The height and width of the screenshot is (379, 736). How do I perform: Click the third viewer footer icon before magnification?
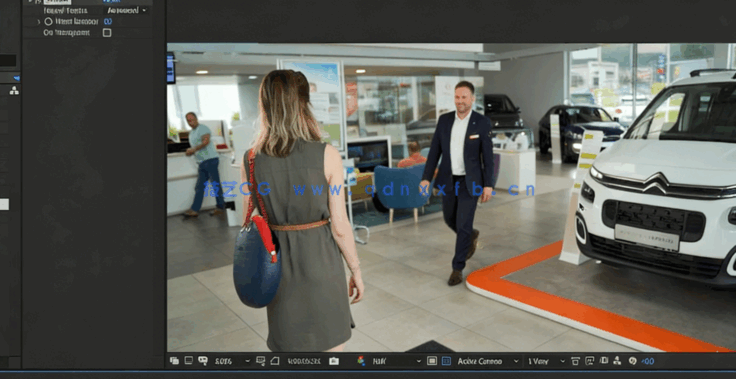pos(203,361)
